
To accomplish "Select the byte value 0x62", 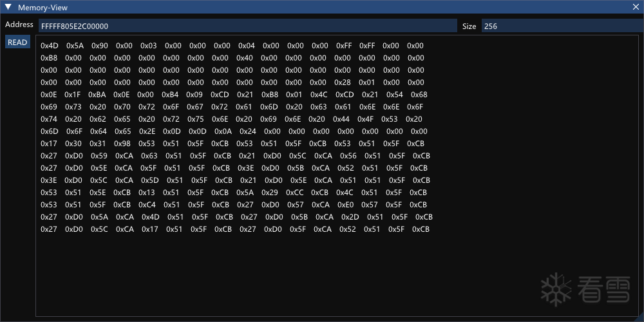I will pos(98,120).
